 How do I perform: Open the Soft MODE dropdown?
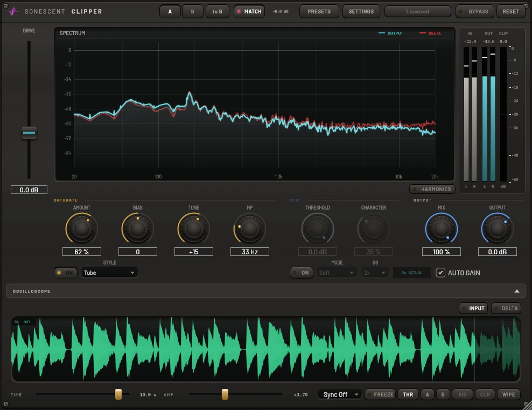point(336,273)
